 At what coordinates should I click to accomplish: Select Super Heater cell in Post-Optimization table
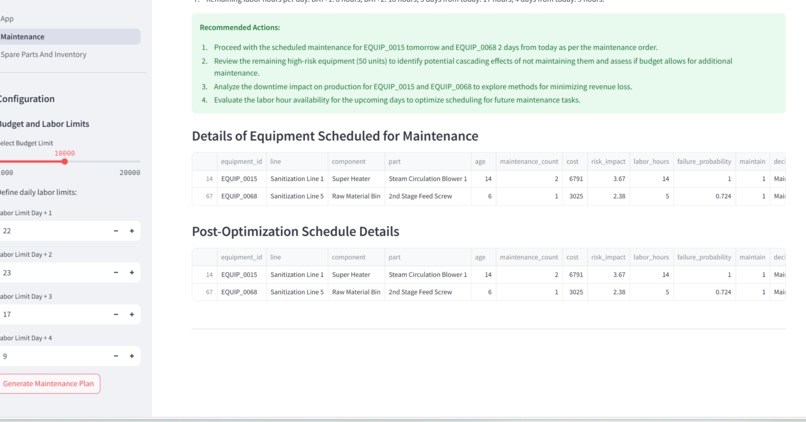(x=356, y=274)
